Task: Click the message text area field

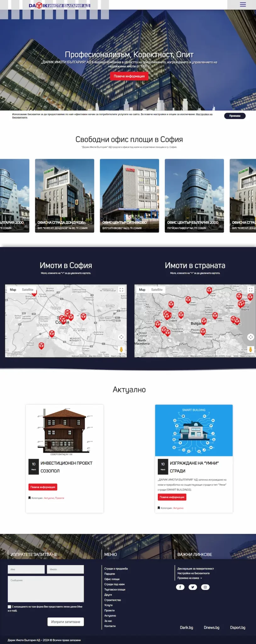Action: [x=46, y=589]
